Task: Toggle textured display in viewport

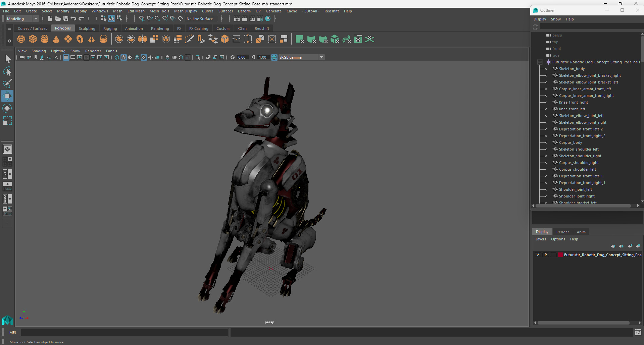Action: pyautogui.click(x=144, y=57)
